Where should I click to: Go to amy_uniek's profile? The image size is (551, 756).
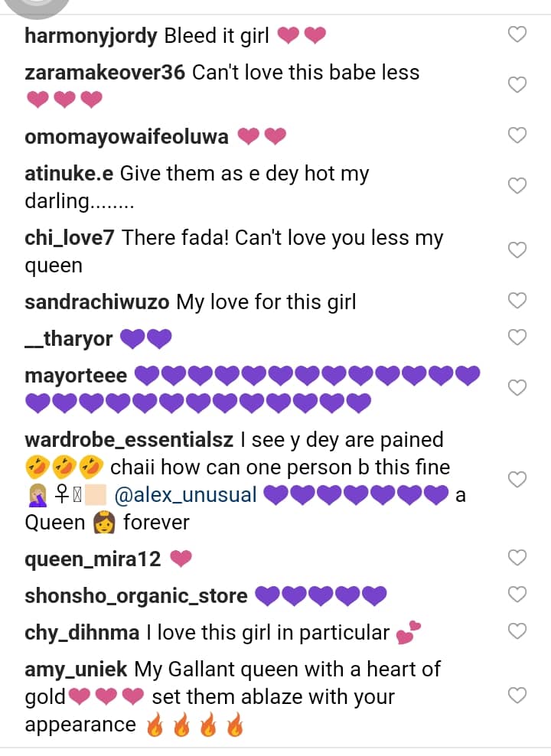point(77,670)
